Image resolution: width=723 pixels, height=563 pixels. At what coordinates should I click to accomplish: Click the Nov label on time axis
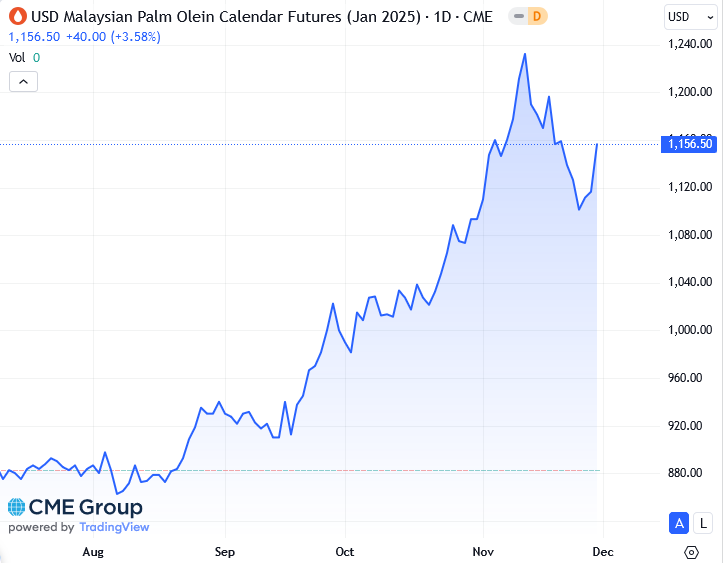[483, 551]
